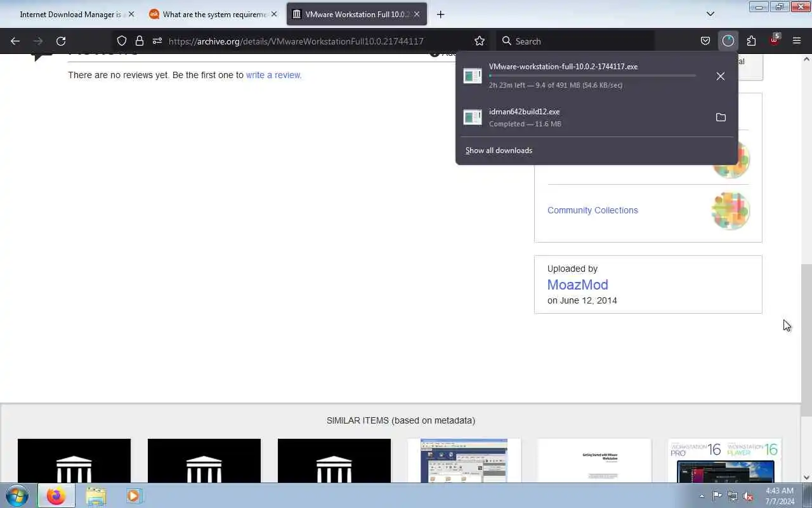Screen dimensions: 812x508
Task: Reload the current page
Action: tap(61, 41)
